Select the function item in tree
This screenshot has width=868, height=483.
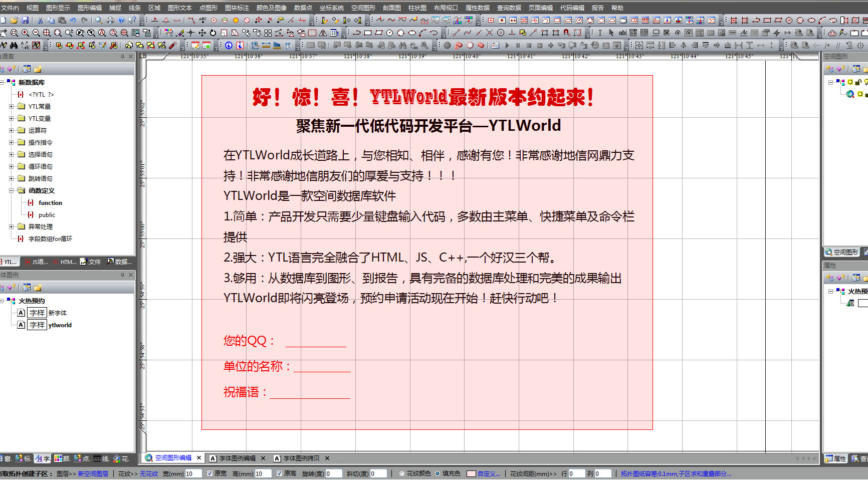[50, 203]
